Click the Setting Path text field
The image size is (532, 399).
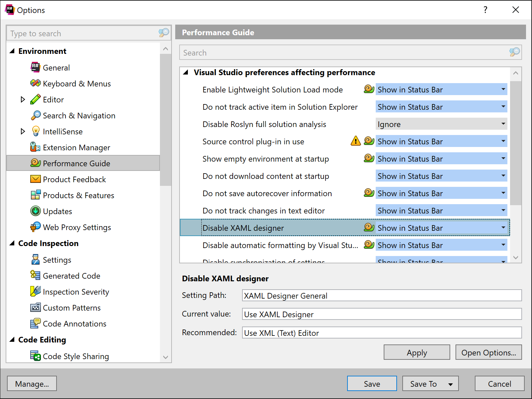[382, 295]
